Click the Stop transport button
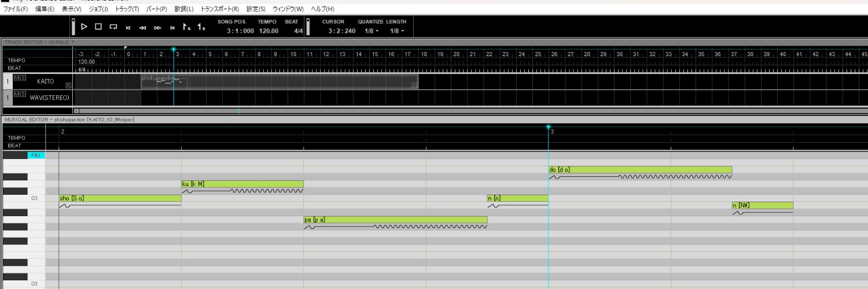This screenshot has width=868, height=289. coord(98,27)
